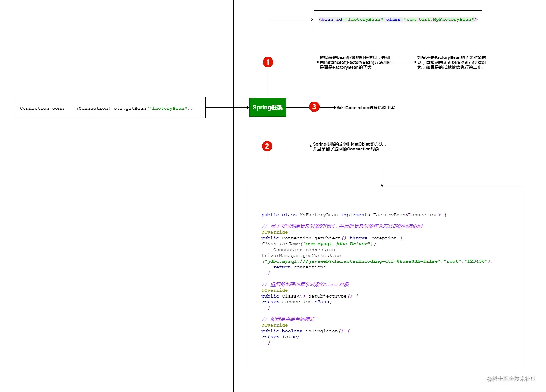
Task: Click the red circle numbered 1
Action: point(268,62)
